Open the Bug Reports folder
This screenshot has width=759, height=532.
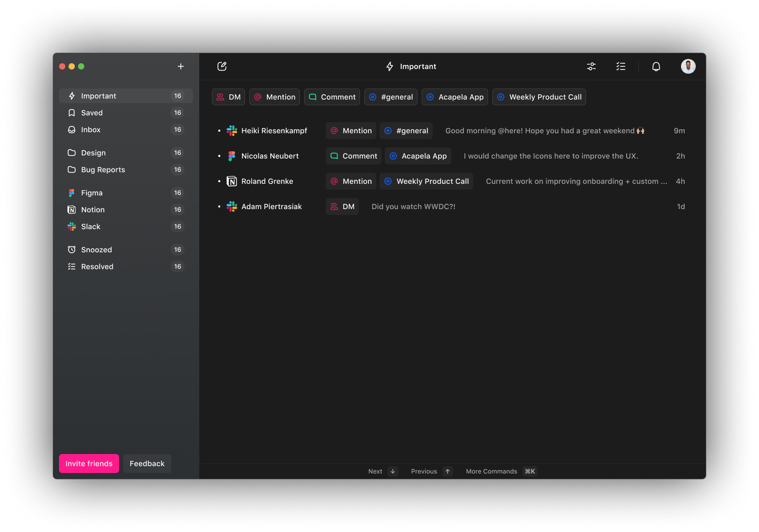126,170
